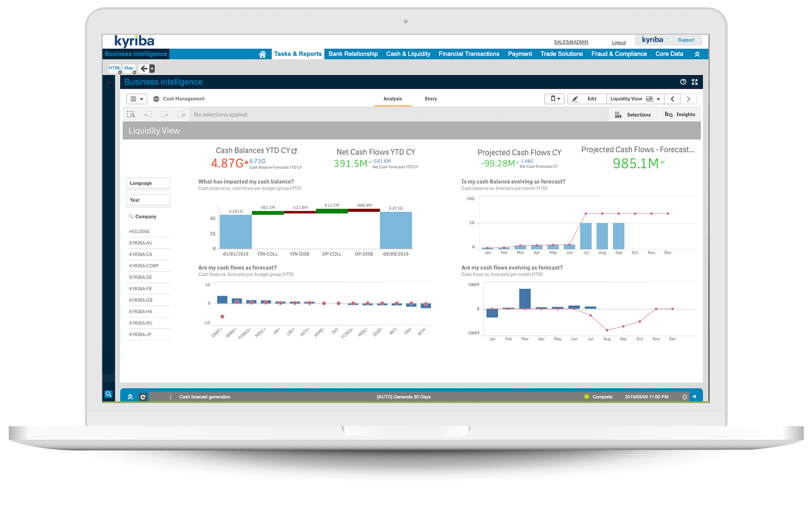
Task: Open external link icon beside Cash Balances
Action: point(294,151)
